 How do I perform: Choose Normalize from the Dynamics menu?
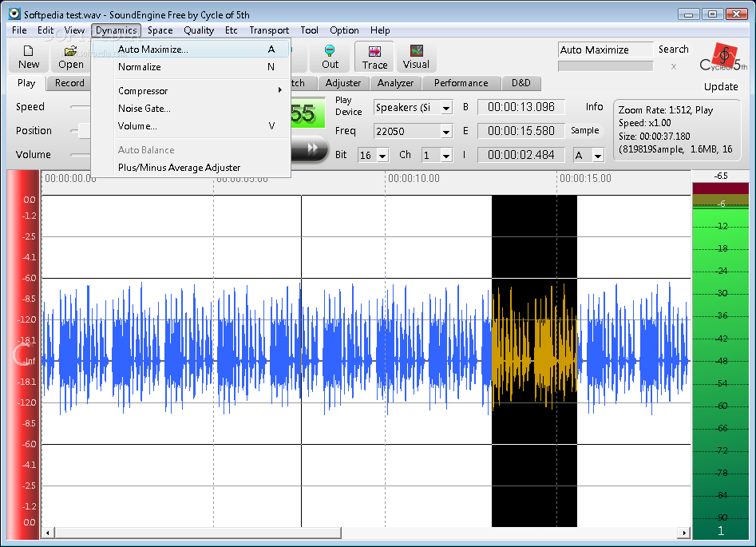(x=192, y=67)
